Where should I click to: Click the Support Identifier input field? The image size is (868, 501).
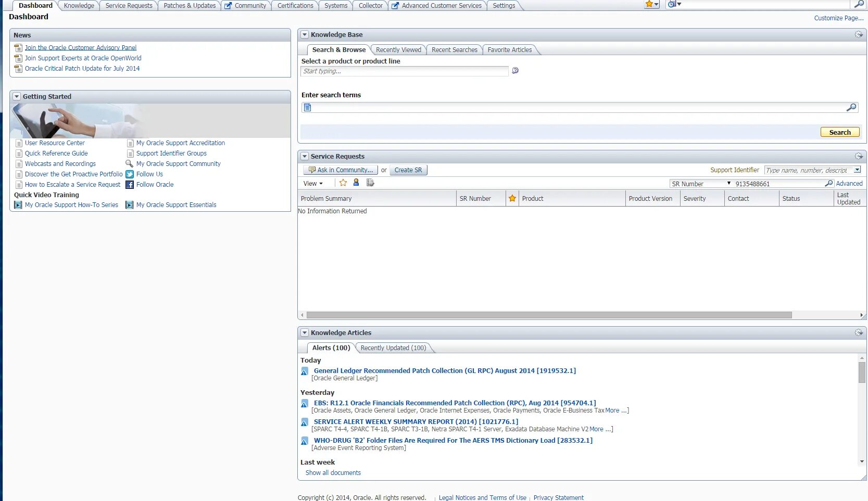809,170
